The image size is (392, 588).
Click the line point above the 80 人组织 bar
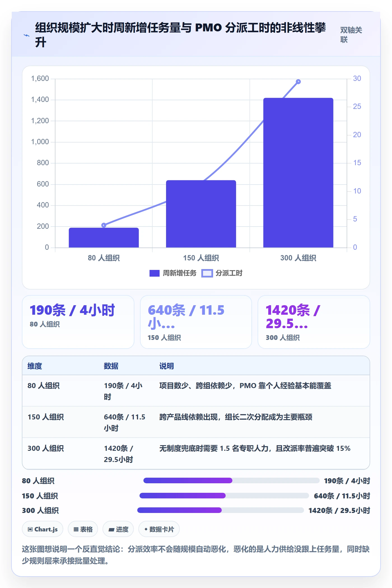(104, 225)
